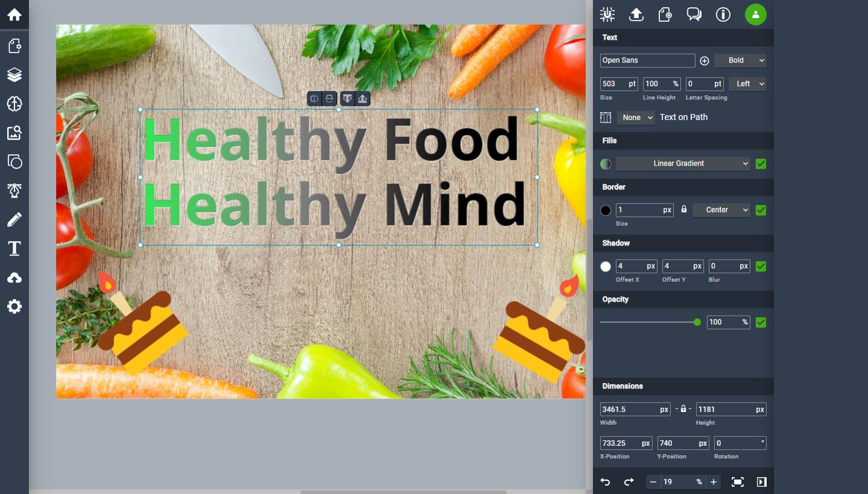Go to the Home icon
The image size is (868, 494).
coord(14,14)
